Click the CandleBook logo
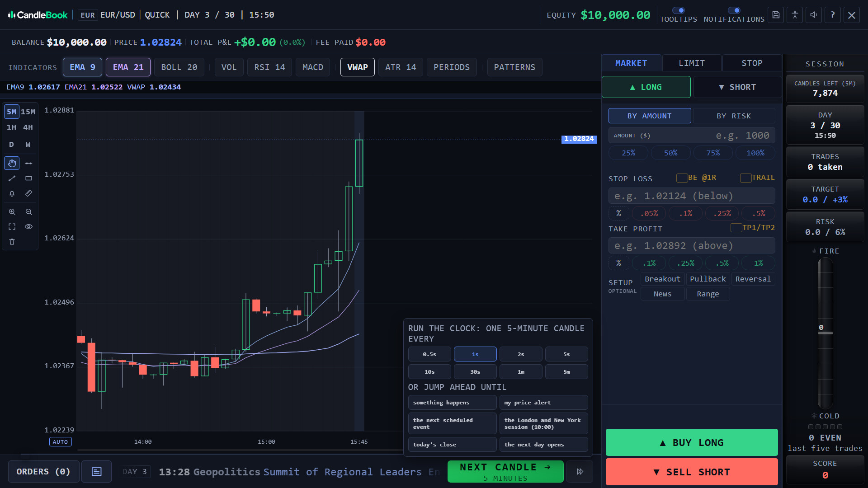 (x=38, y=15)
